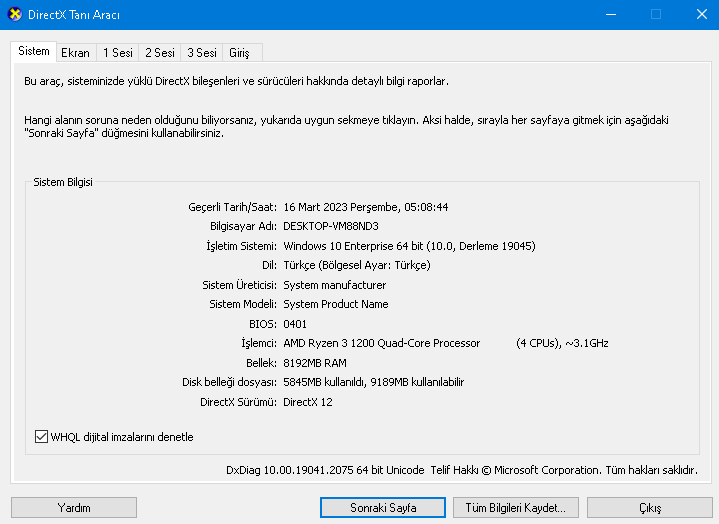The image size is (719, 524).
Task: Show the 3 Sesi tab
Action: (x=201, y=52)
